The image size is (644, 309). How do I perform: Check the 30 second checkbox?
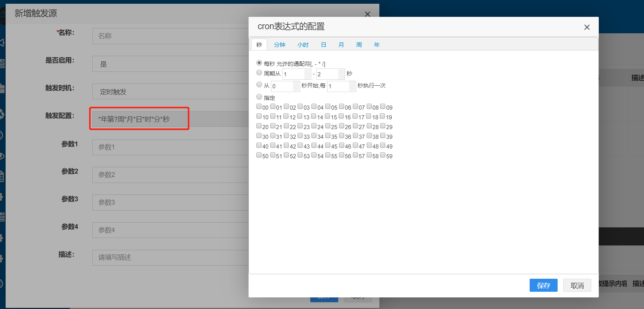tap(259, 136)
